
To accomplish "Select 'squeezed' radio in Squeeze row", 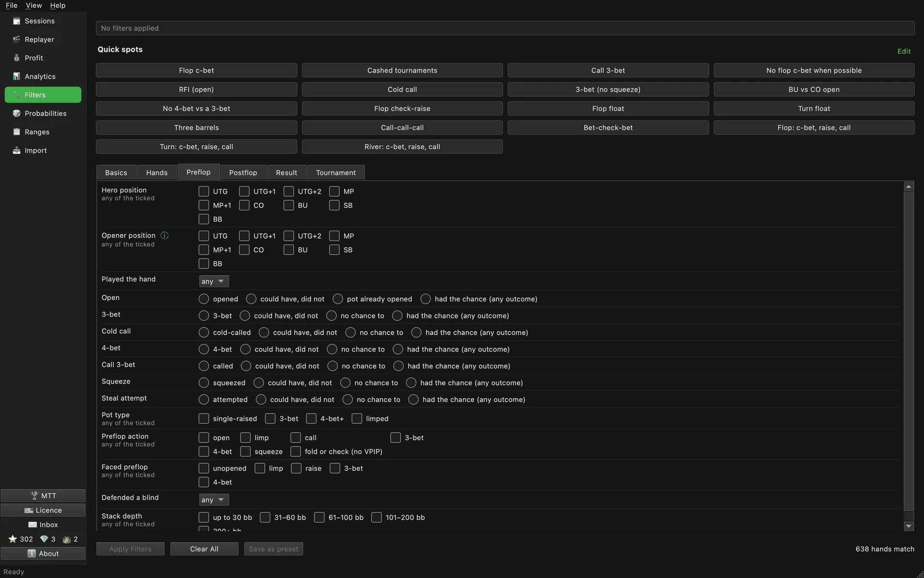I will click(204, 383).
